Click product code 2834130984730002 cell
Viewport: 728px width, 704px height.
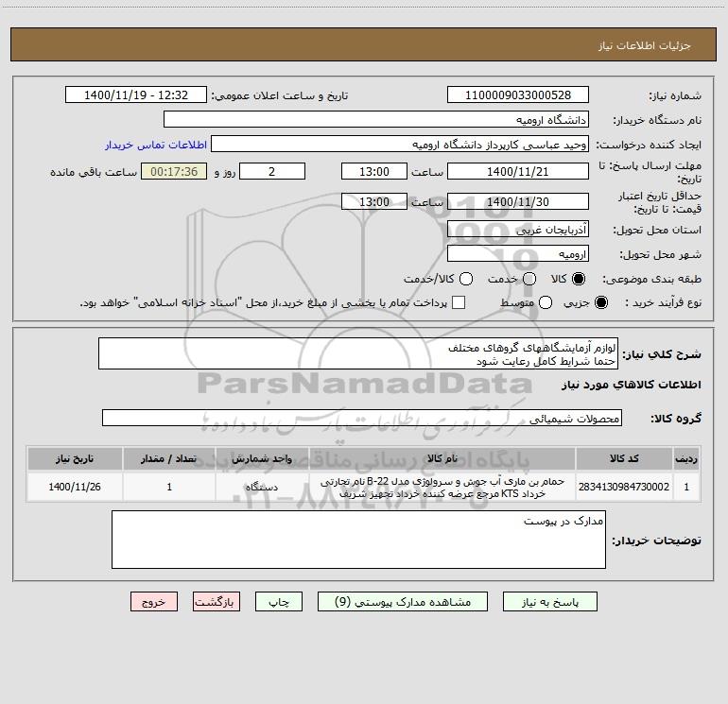click(624, 487)
